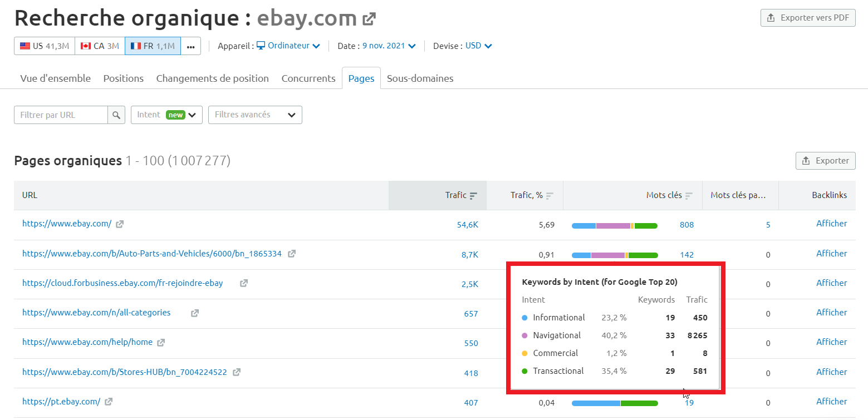
Task: Click sort icon on Trafic column header
Action: 474,195
